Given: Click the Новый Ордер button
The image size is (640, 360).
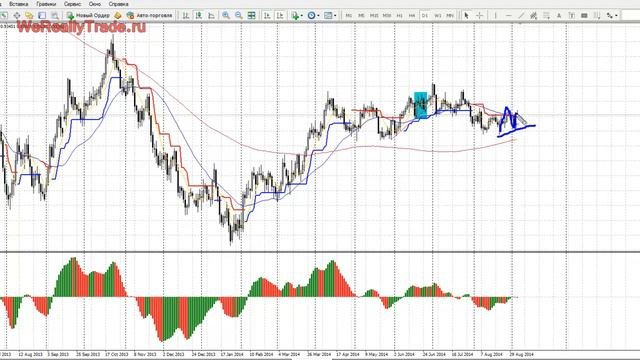Looking at the screenshot, I should [88, 16].
